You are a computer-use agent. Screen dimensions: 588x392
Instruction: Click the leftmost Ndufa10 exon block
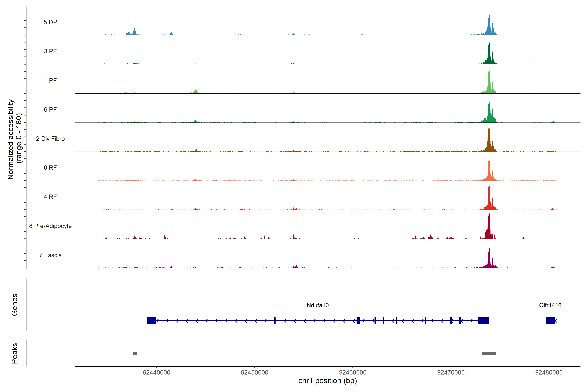pos(151,320)
